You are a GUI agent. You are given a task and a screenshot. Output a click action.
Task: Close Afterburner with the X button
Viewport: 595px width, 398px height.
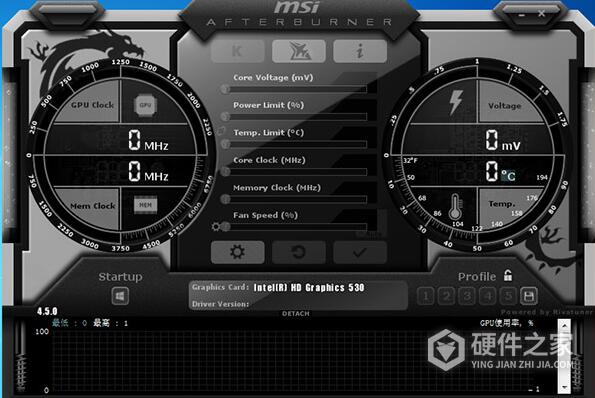pyautogui.click(x=541, y=14)
